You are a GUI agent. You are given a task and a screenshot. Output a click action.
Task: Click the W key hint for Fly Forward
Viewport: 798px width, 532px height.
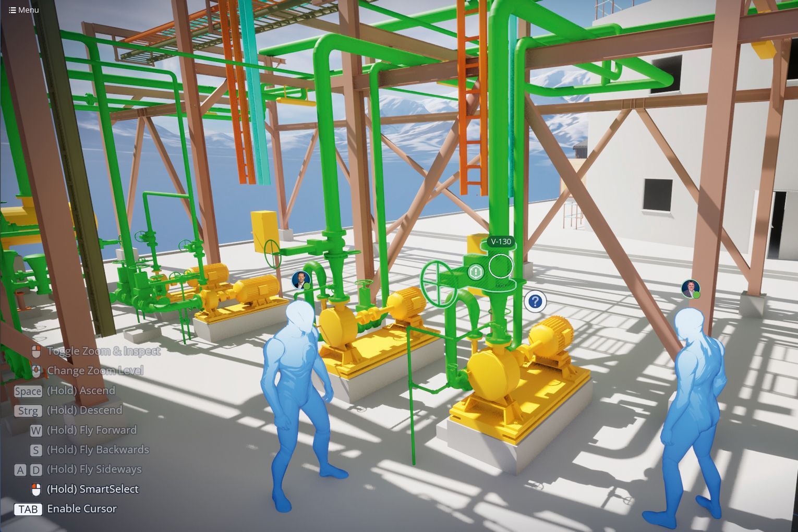click(x=35, y=431)
